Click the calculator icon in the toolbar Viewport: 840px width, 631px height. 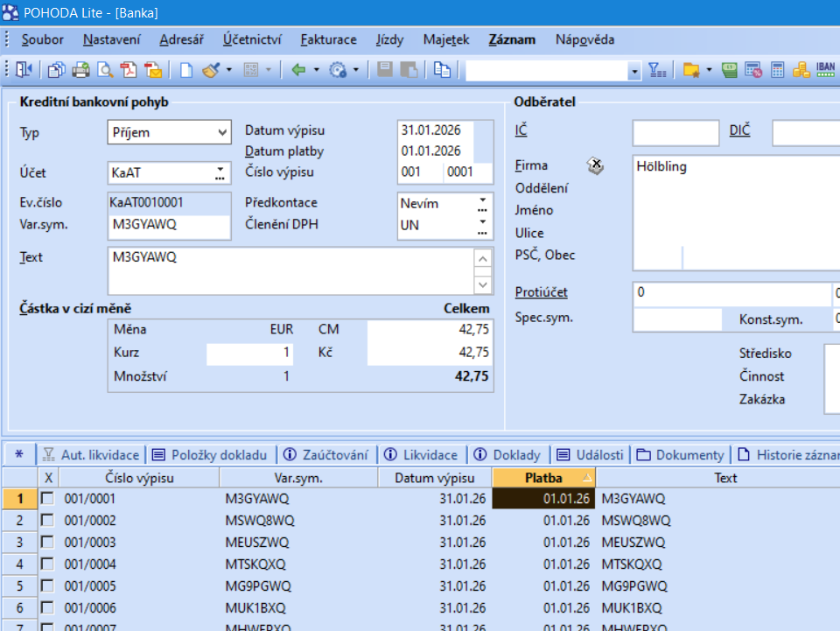click(x=777, y=70)
